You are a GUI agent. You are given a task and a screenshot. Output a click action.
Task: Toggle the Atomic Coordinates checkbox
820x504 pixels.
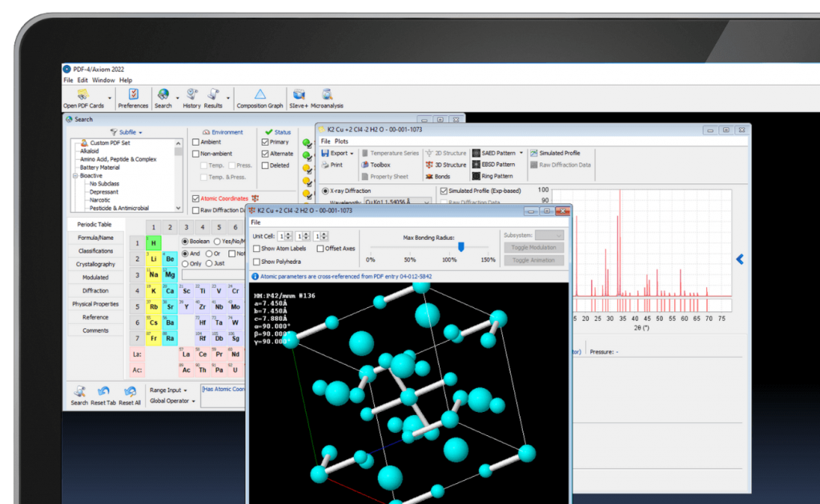195,198
